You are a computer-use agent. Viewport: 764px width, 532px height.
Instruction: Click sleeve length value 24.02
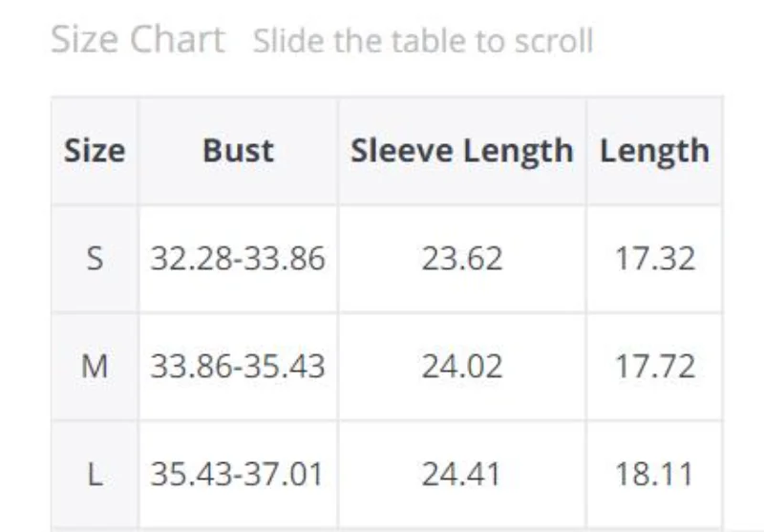pyautogui.click(x=461, y=366)
